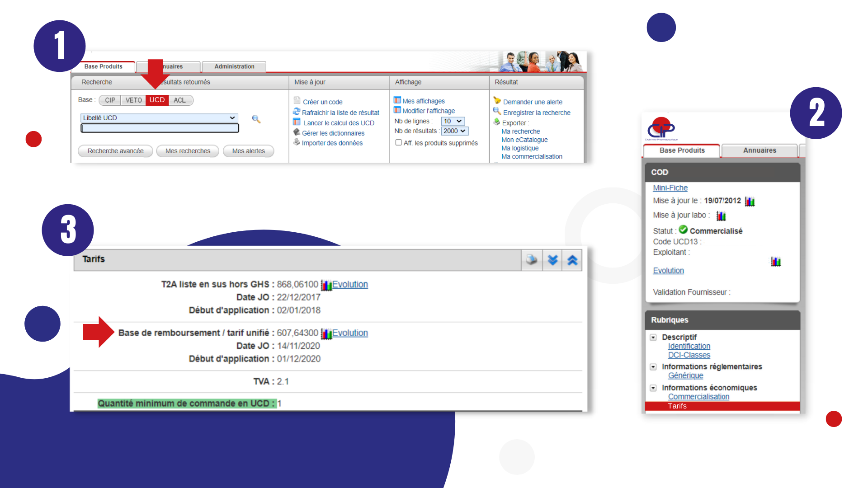Click the double-up arrow icon in Tarifs header

pos(572,260)
